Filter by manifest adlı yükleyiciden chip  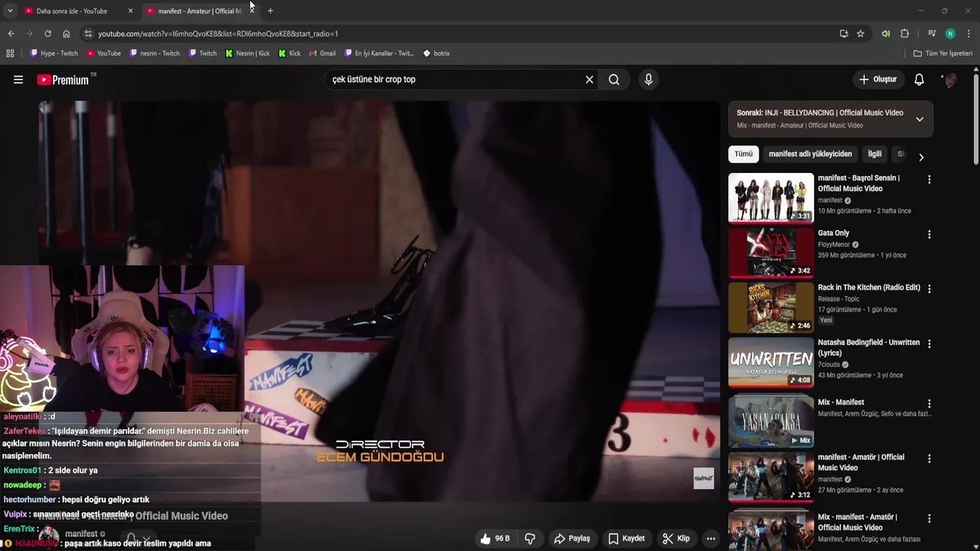pos(810,154)
